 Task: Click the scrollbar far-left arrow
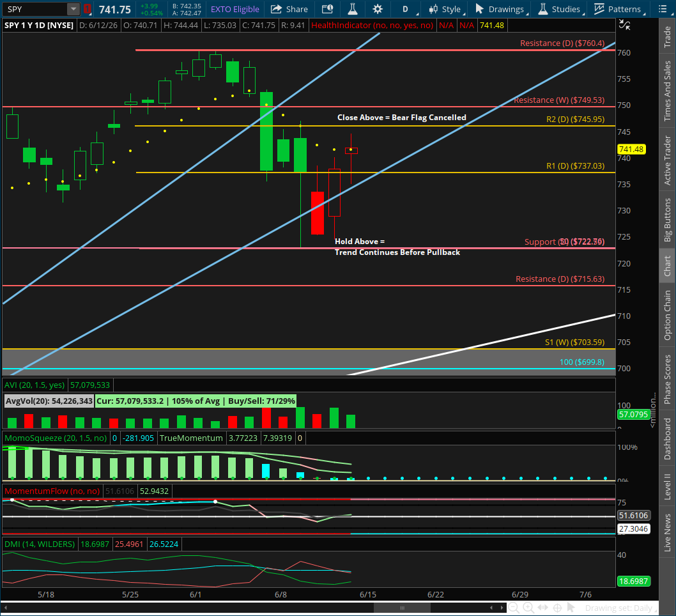6,608
